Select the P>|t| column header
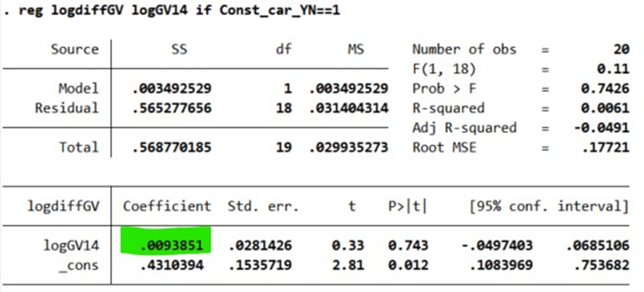 [407, 206]
